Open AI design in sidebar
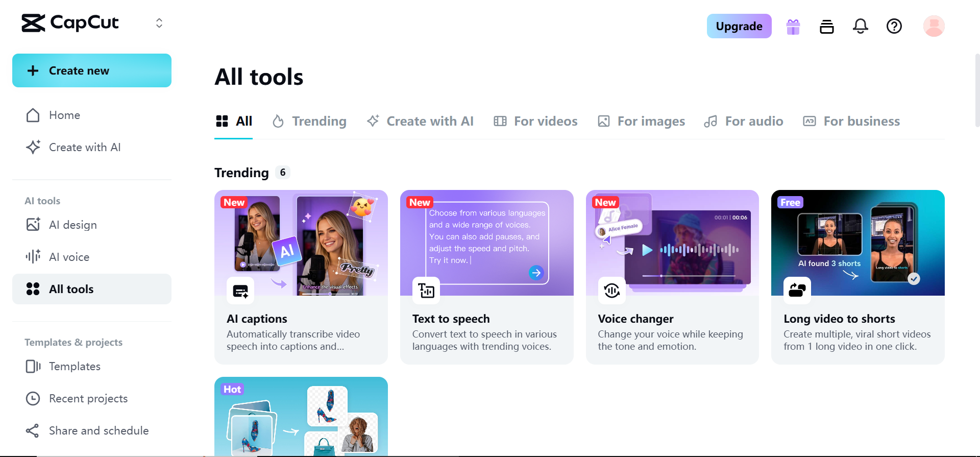 72,225
